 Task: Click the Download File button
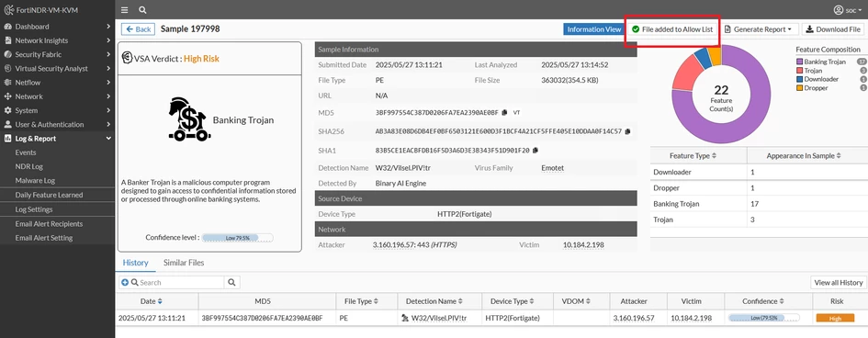[833, 29]
